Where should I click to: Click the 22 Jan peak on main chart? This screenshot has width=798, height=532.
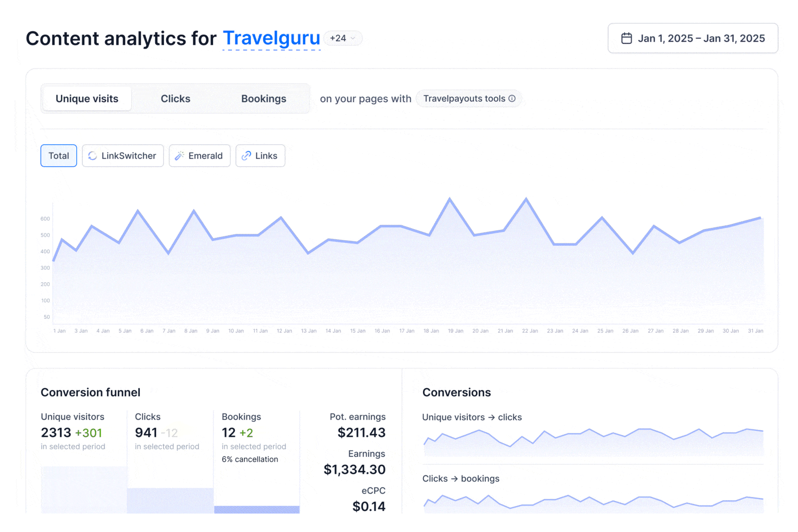coord(526,199)
